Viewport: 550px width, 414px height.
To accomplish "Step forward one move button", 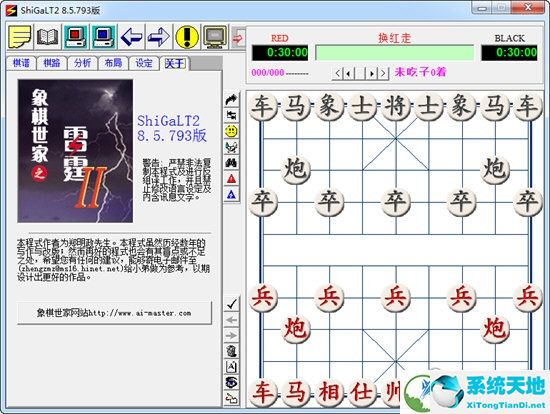I will point(371,73).
